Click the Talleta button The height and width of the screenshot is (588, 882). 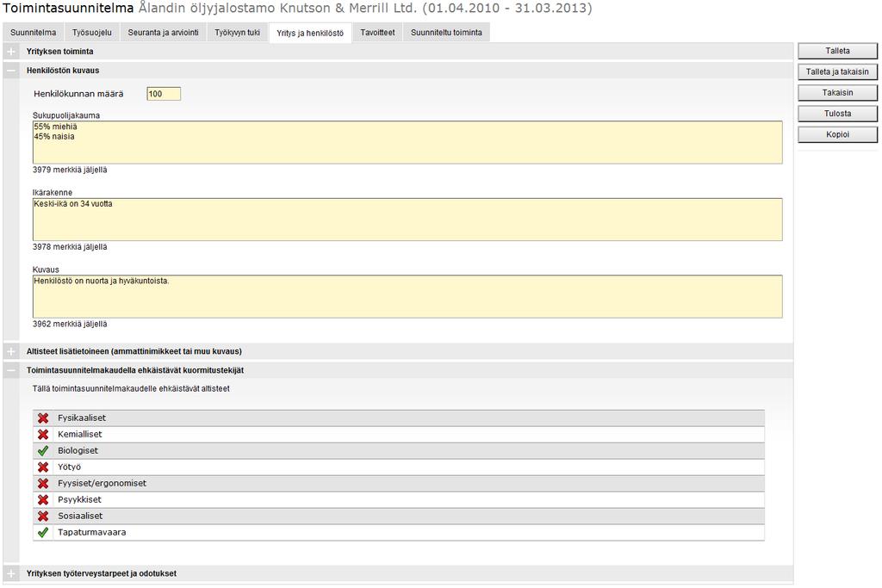(837, 51)
